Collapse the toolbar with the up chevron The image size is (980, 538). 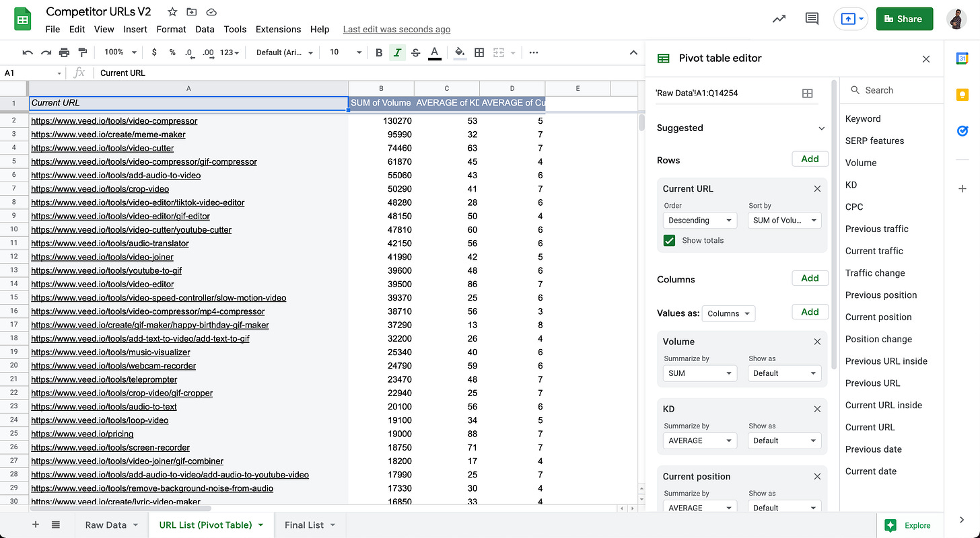pos(633,52)
